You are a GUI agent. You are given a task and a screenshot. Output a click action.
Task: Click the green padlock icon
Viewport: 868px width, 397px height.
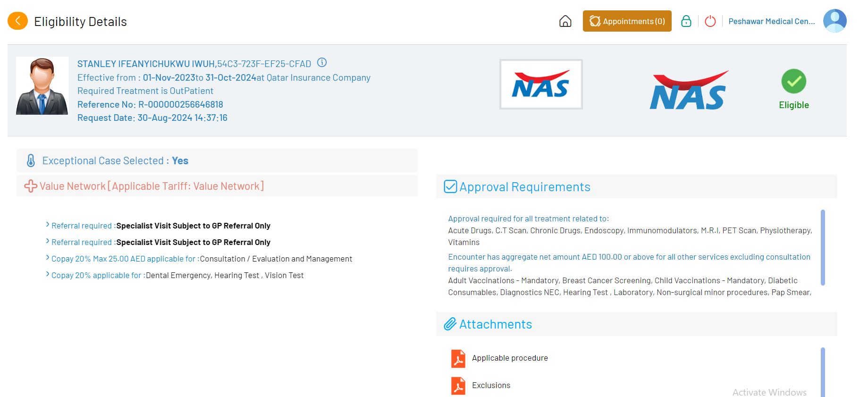click(x=686, y=21)
